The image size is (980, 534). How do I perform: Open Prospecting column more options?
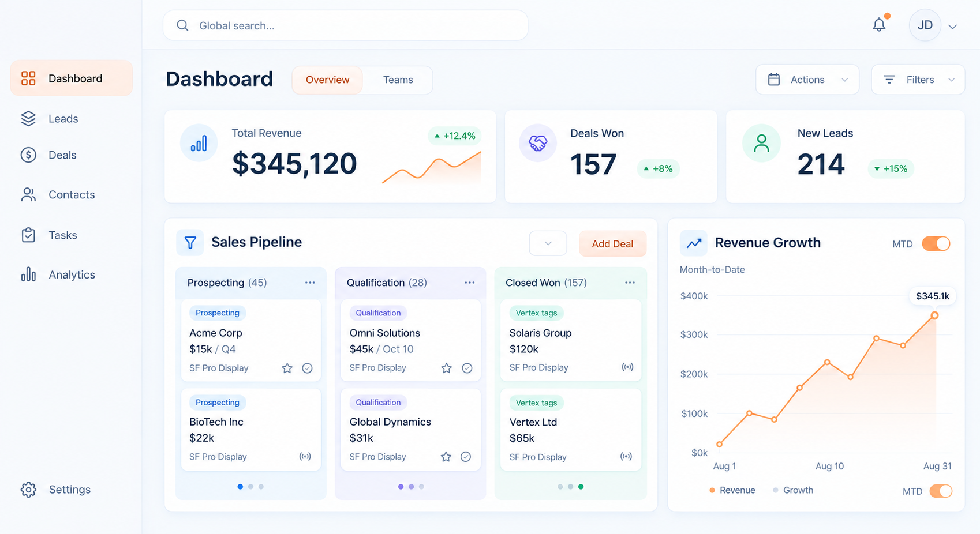310,283
